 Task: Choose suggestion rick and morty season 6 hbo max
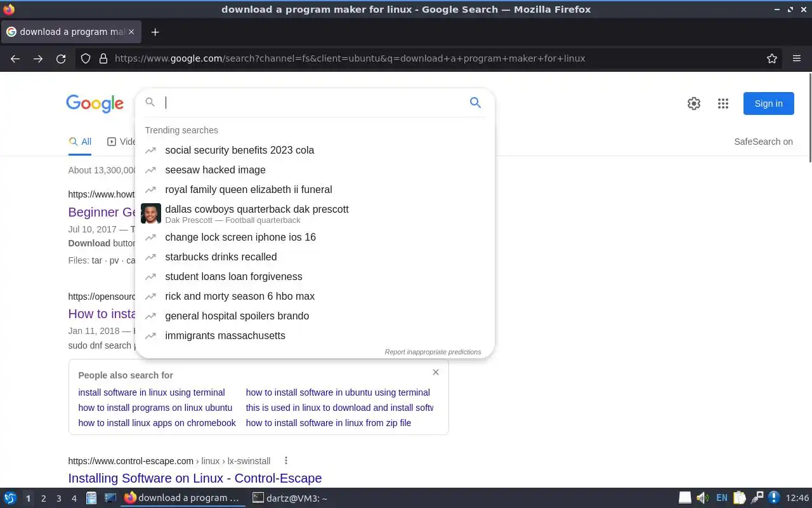pos(315,296)
